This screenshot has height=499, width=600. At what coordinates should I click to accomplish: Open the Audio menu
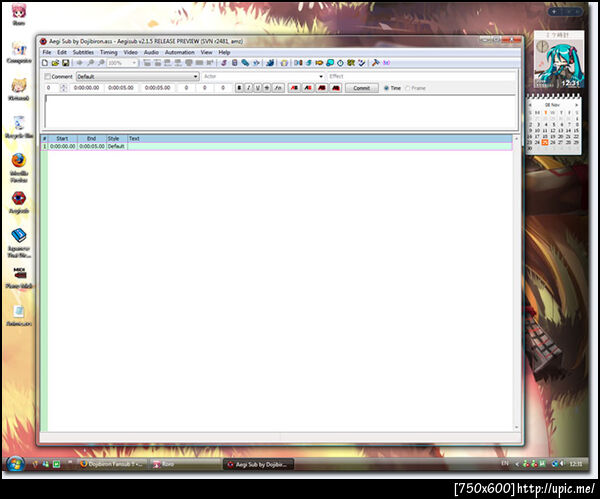coord(151,52)
